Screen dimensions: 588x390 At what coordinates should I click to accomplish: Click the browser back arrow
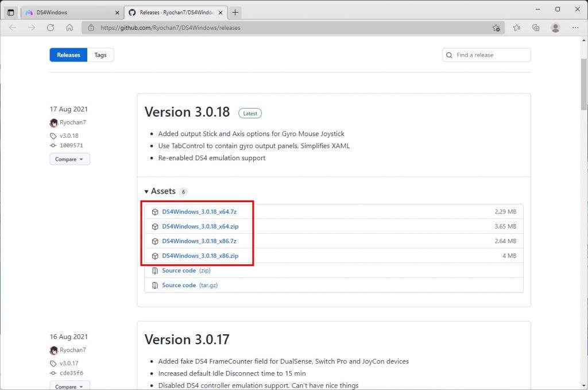pos(13,28)
